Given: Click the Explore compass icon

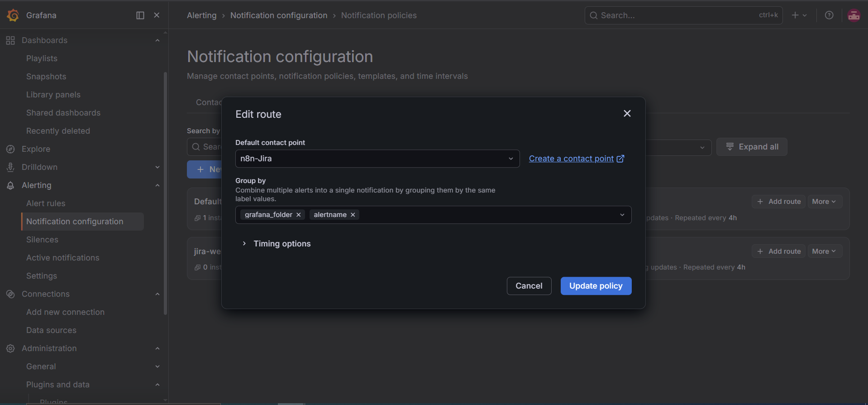Looking at the screenshot, I should pyautogui.click(x=10, y=149).
